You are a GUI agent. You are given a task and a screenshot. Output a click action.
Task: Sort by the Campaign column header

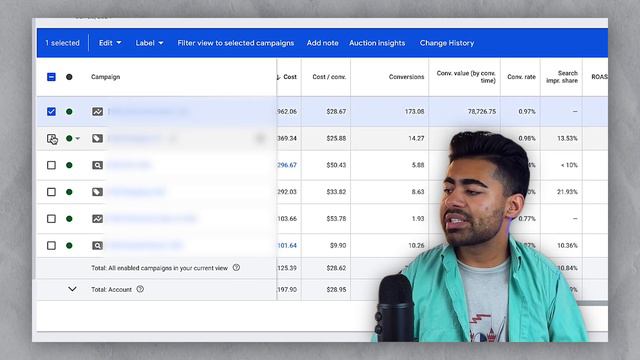point(105,77)
